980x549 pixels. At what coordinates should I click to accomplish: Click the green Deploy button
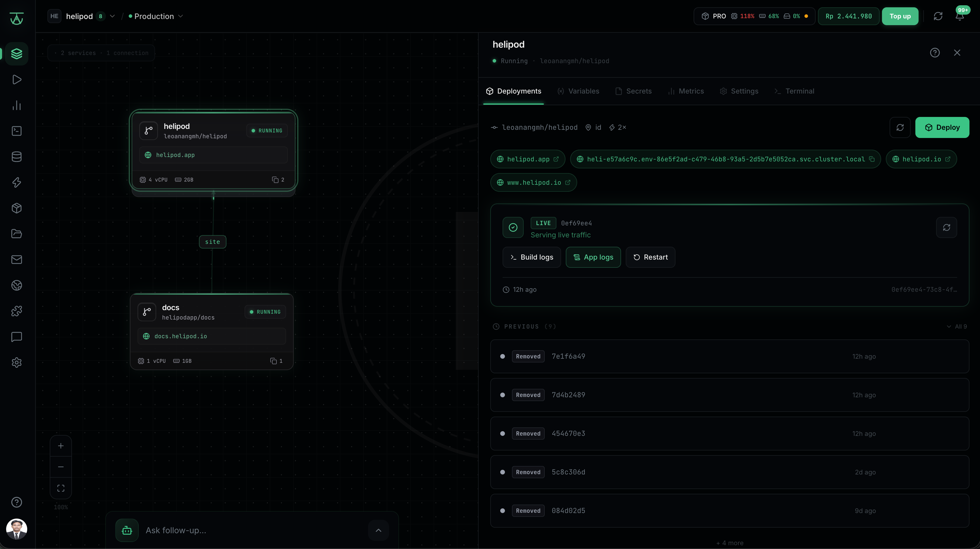tap(942, 127)
